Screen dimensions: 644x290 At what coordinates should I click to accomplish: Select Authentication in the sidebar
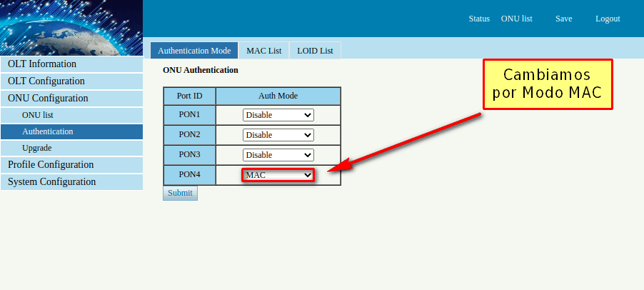[x=72, y=132]
